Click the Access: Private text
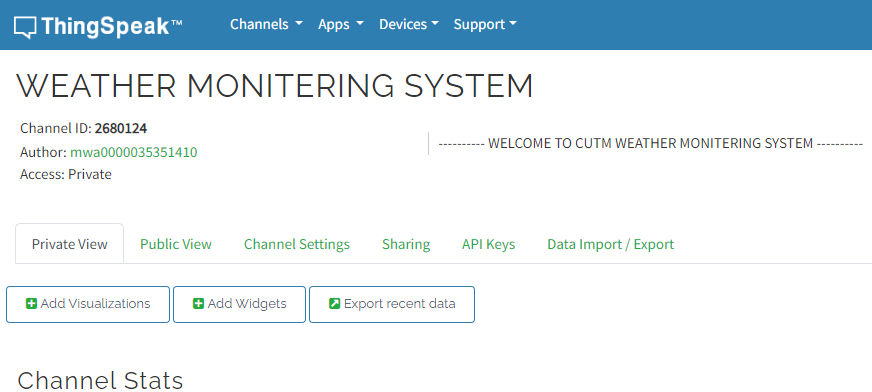Image resolution: width=872 pixels, height=392 pixels. point(66,175)
